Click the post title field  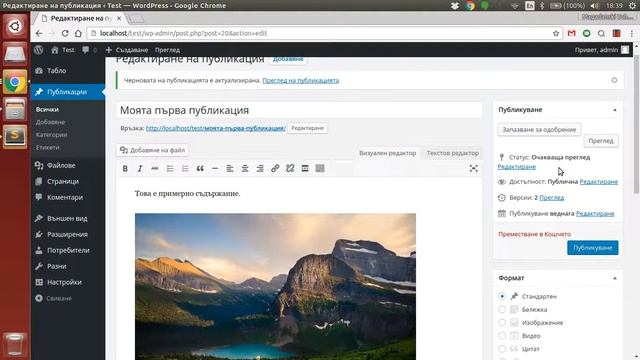[x=299, y=110]
